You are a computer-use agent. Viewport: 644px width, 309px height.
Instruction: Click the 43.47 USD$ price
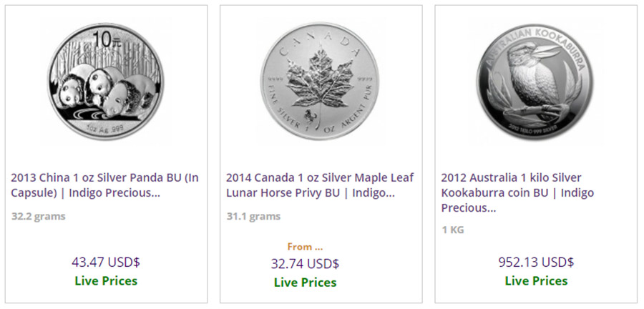click(x=106, y=263)
